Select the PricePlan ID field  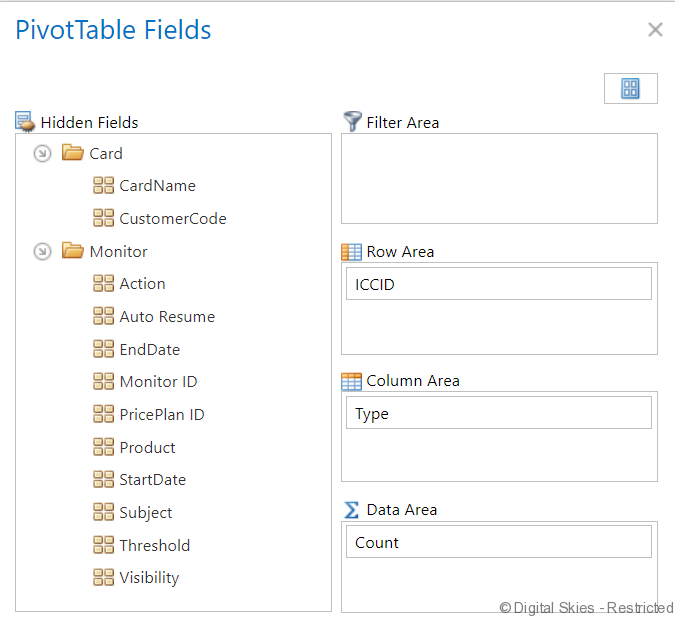[161, 414]
